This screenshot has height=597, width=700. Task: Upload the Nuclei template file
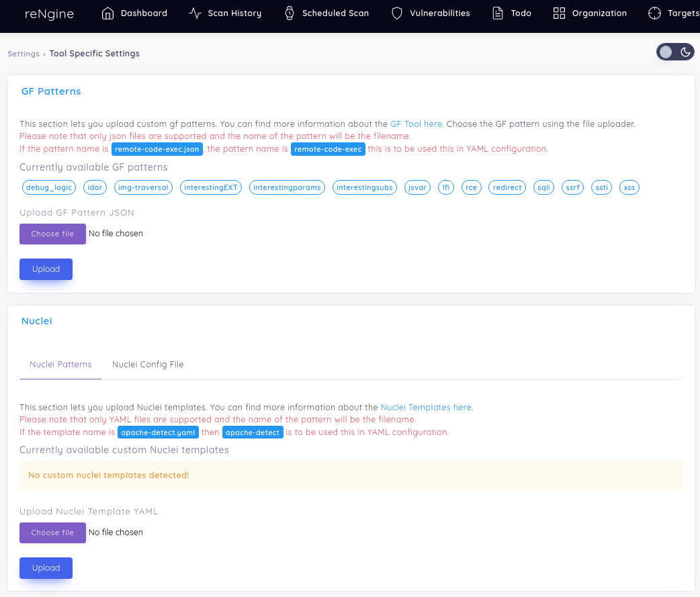[x=46, y=568]
